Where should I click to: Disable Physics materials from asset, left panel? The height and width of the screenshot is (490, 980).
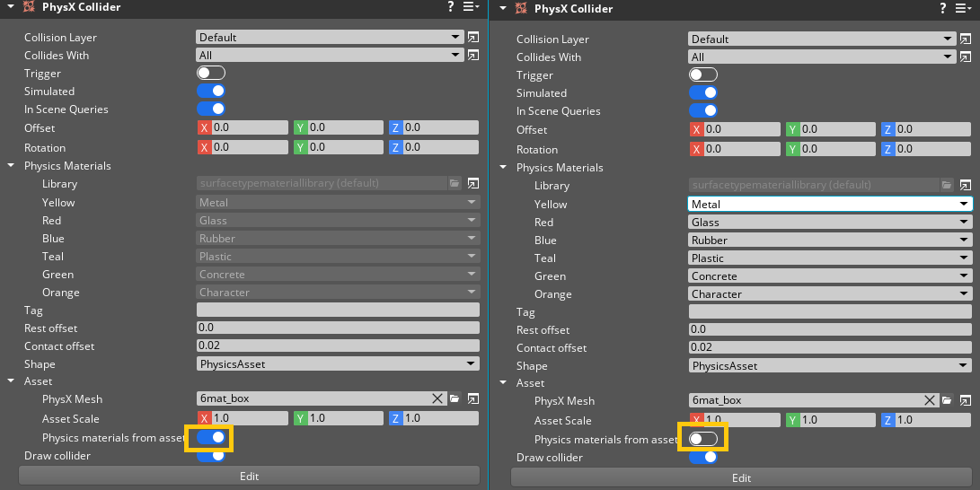pyautogui.click(x=211, y=438)
